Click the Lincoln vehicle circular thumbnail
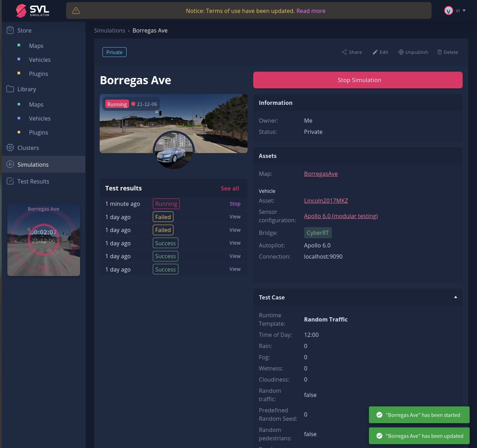477x448 pixels. [x=174, y=151]
